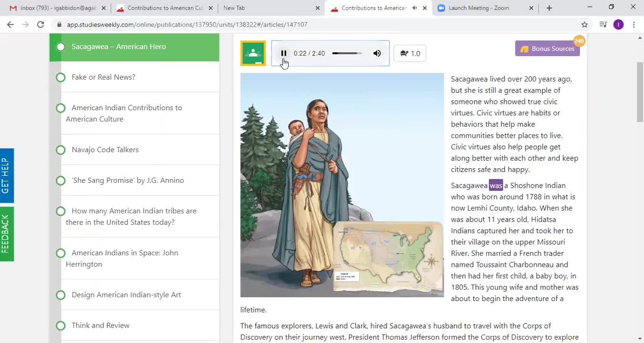
Task: Minimize the Chrome browser window
Action: (590, 7)
